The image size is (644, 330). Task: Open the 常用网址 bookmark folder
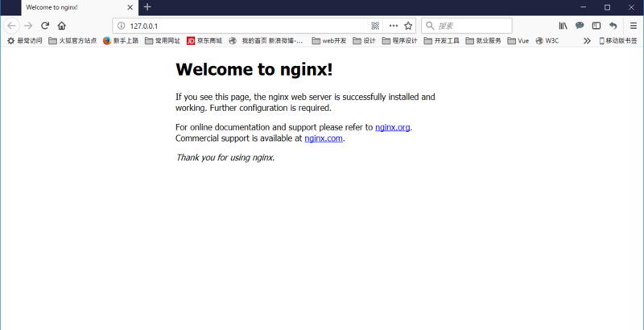[x=163, y=40]
